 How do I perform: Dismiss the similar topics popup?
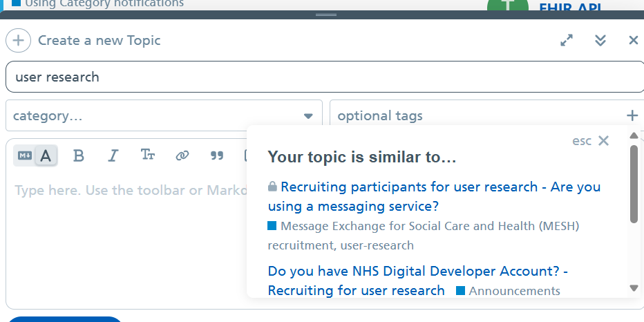[x=603, y=141]
